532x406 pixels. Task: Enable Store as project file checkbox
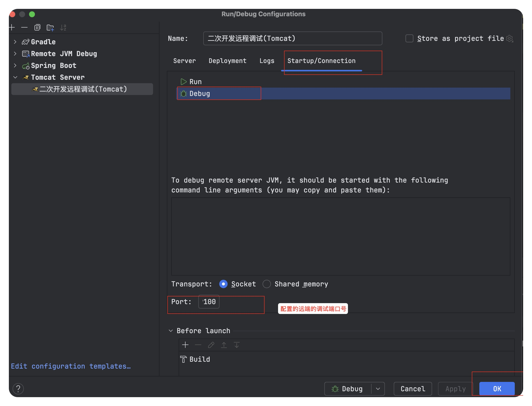tap(409, 38)
